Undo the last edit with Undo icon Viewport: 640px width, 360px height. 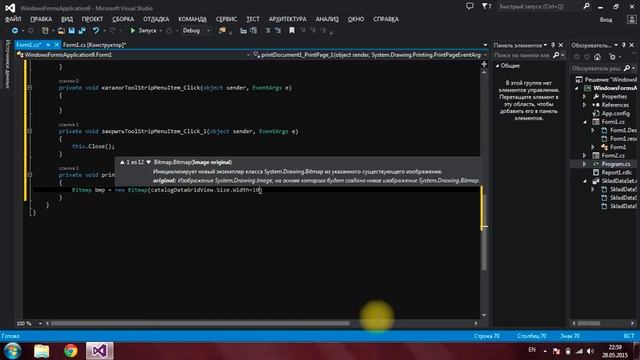(96, 31)
